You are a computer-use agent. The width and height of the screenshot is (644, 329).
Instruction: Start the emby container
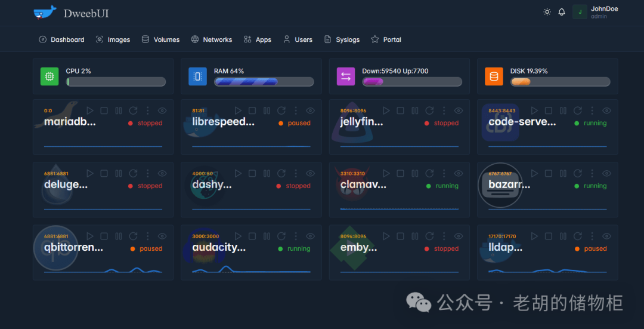coord(386,236)
